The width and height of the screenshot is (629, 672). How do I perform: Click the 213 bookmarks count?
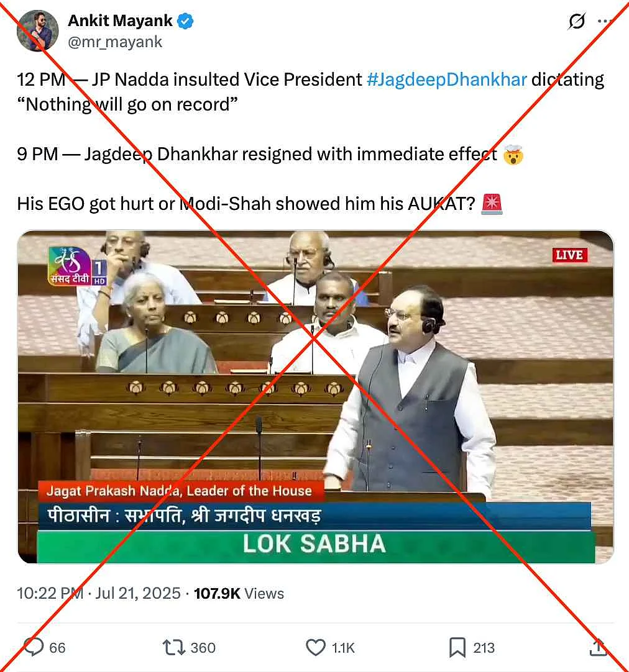point(484,648)
